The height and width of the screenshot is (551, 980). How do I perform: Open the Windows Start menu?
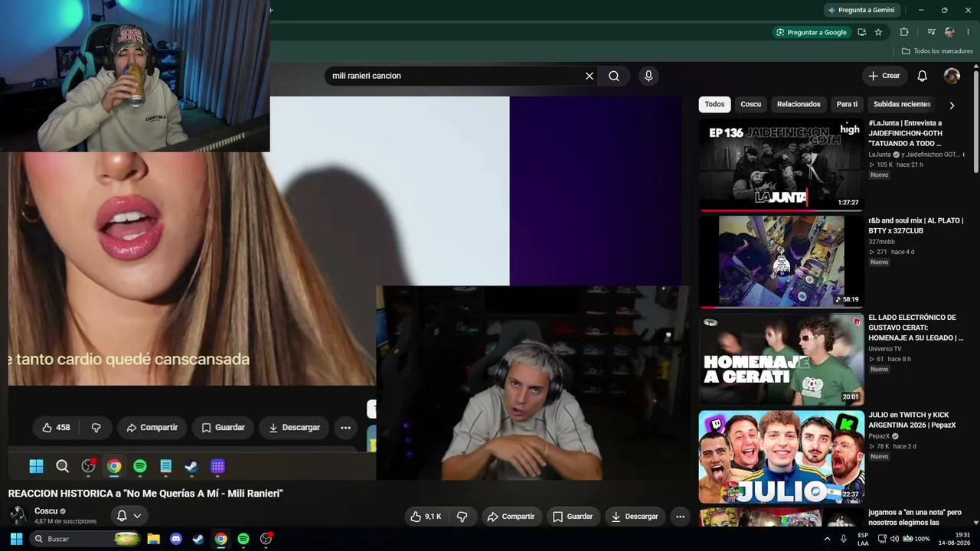pos(16,539)
